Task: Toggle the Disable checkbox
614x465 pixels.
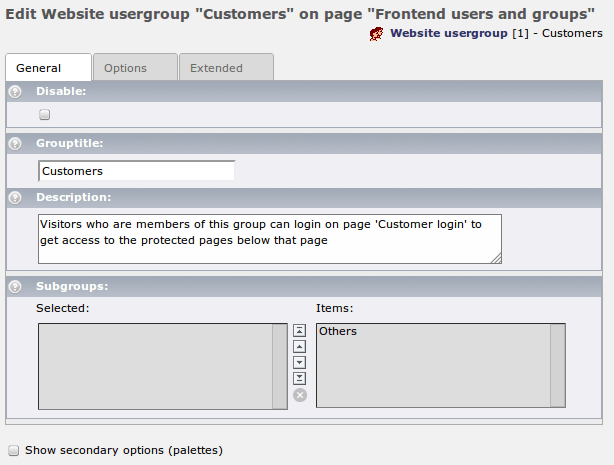Action: 44,115
